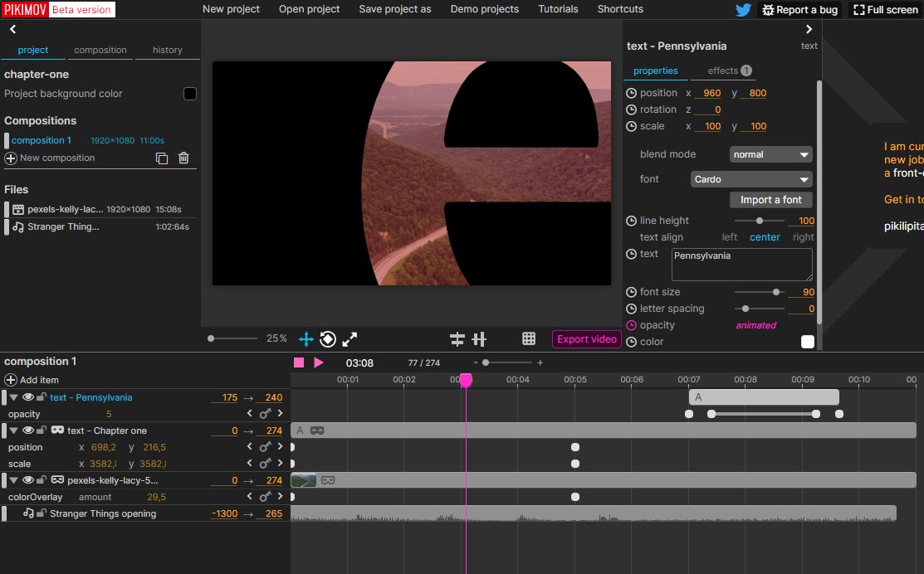Collapse left panel with back arrow
Image resolution: width=924 pixels, height=574 pixels.
click(x=12, y=29)
